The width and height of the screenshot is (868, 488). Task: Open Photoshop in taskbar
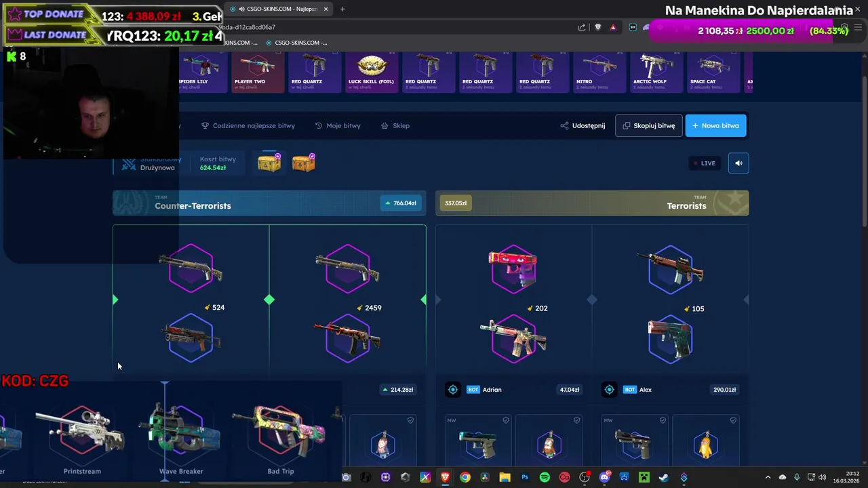point(524,477)
